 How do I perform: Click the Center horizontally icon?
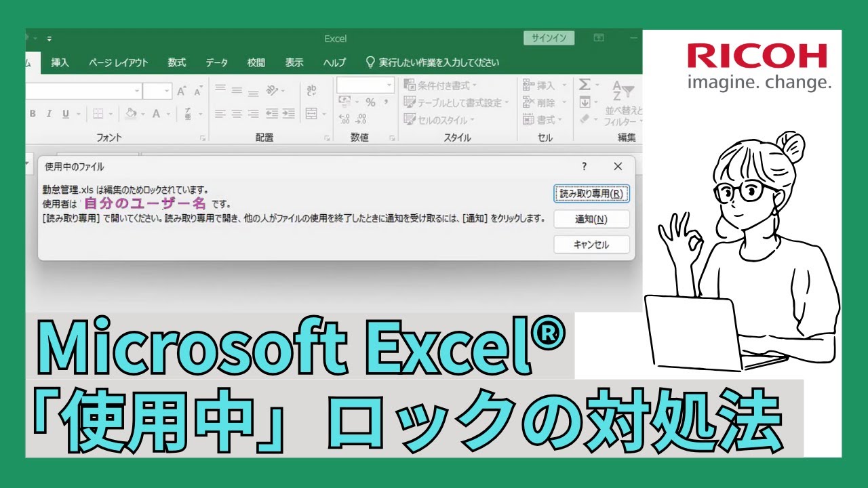click(x=237, y=114)
